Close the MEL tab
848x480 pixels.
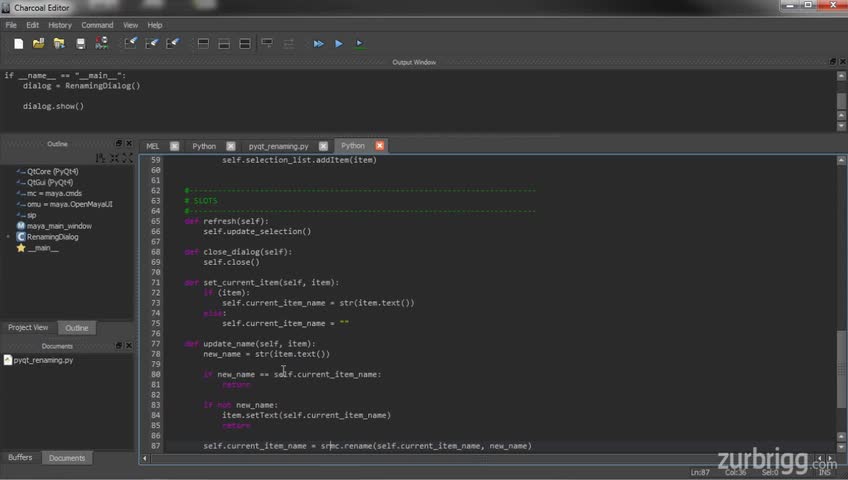[x=174, y=146]
